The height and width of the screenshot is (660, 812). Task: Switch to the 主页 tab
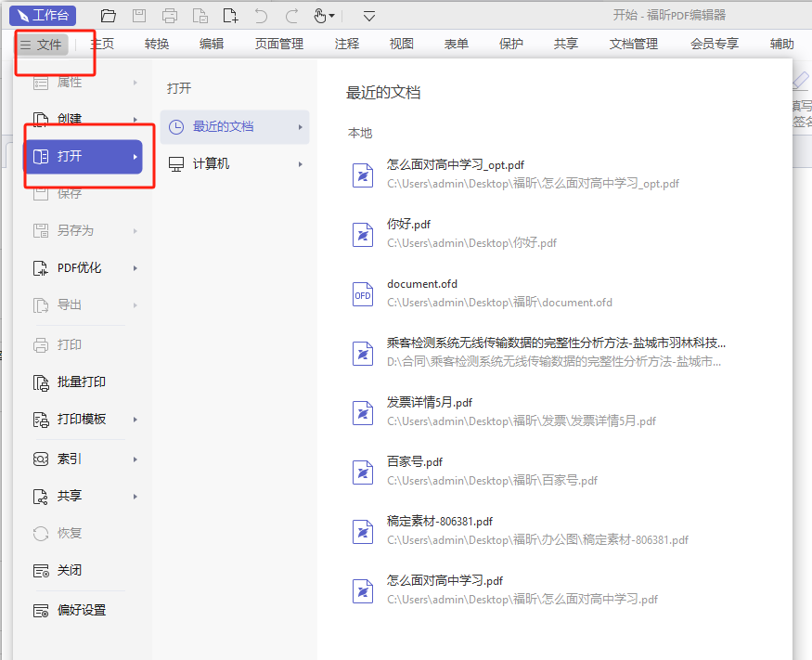pyautogui.click(x=102, y=44)
